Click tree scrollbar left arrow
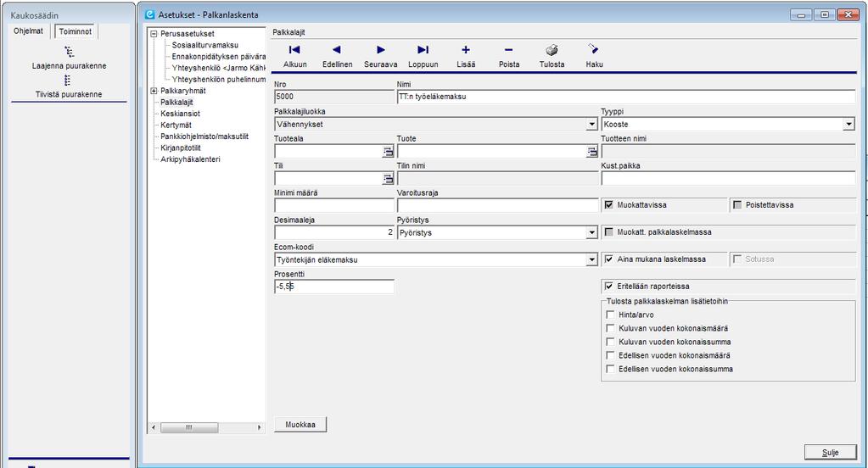Screen dimensions: 868x468 (x=154, y=427)
